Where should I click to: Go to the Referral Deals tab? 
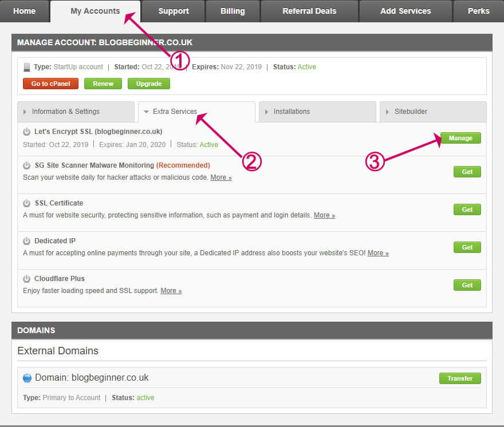click(x=309, y=11)
